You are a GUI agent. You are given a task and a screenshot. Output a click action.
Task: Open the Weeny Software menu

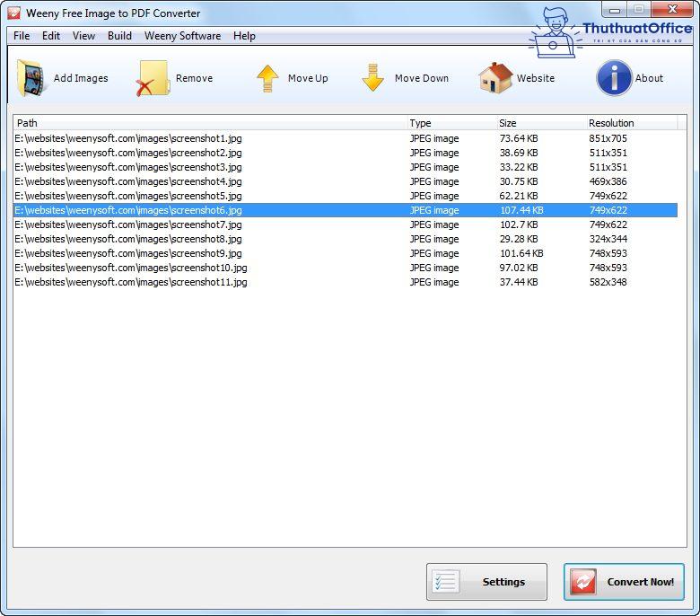coord(182,36)
